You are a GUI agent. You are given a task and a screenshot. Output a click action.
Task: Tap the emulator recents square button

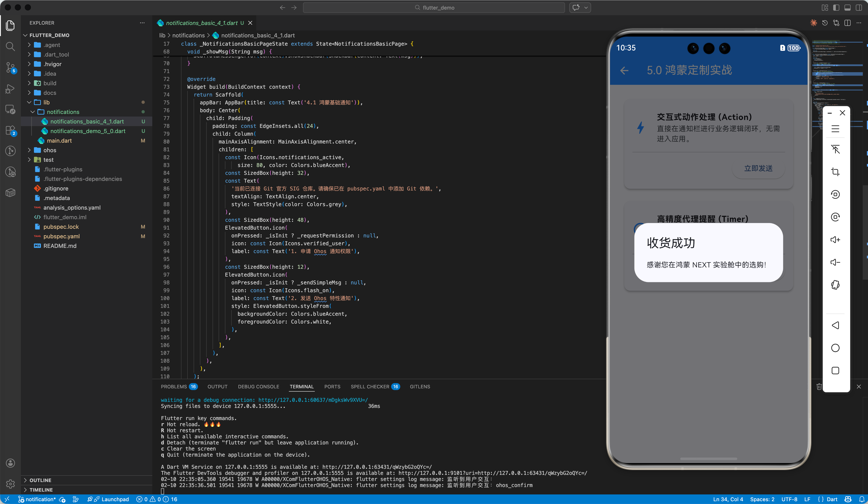pos(835,370)
